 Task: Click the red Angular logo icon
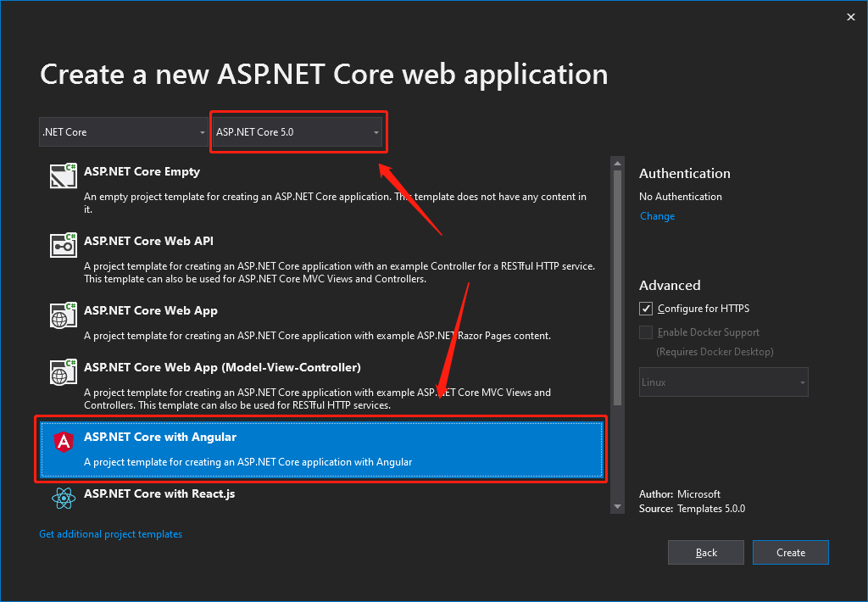(x=64, y=442)
